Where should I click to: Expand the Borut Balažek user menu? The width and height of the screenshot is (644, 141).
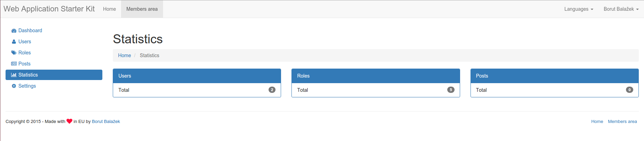tap(621, 9)
